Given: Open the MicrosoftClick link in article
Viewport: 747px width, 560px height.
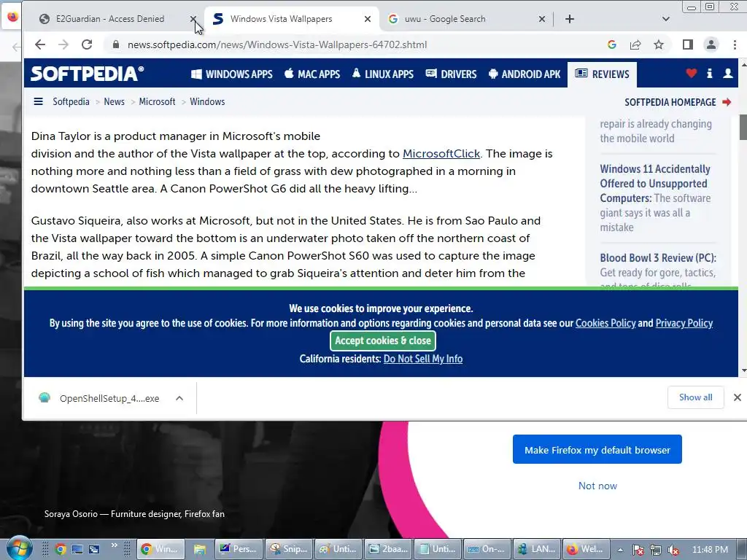Looking at the screenshot, I should coord(441,153).
